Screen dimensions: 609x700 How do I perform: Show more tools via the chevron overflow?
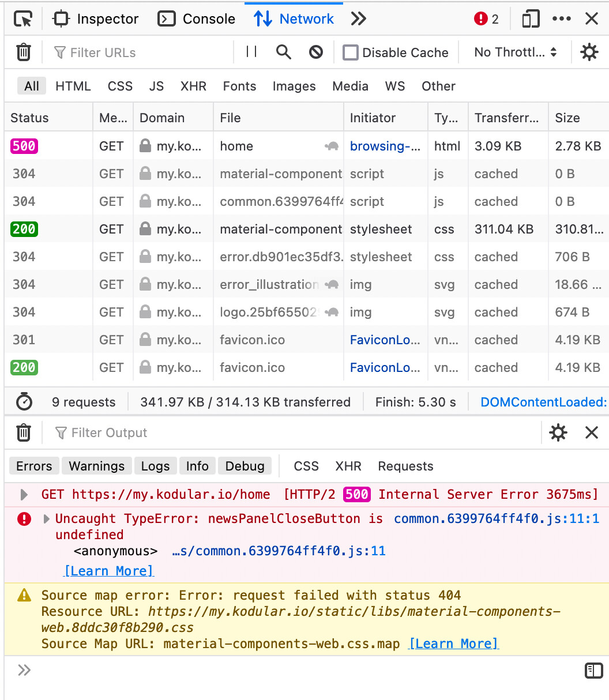coord(358,19)
